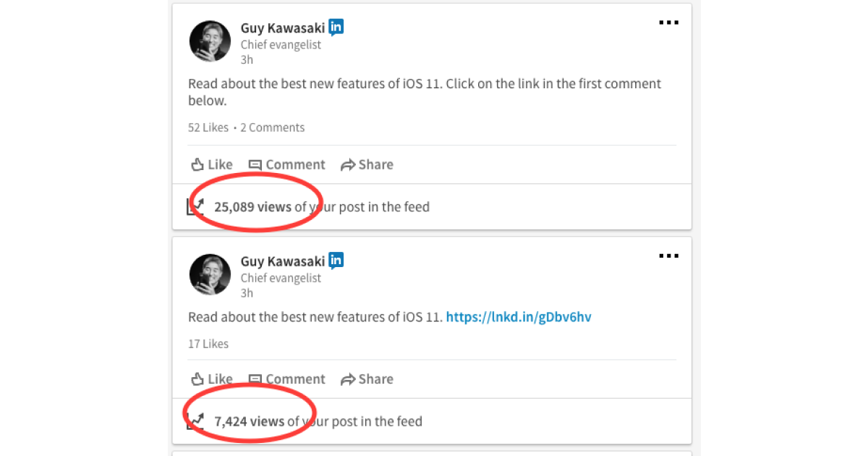The image size is (868, 456).
Task: Open the 7,424 views post statistics
Action: pyautogui.click(x=249, y=421)
